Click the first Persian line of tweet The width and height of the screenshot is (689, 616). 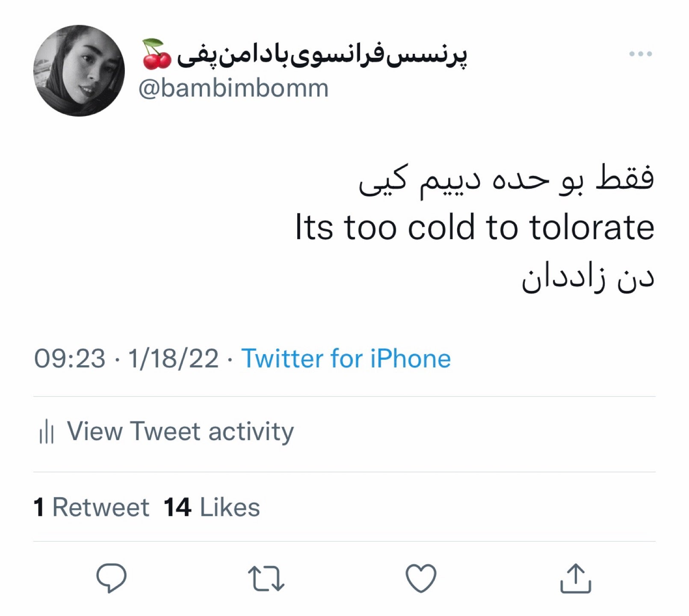506,181
